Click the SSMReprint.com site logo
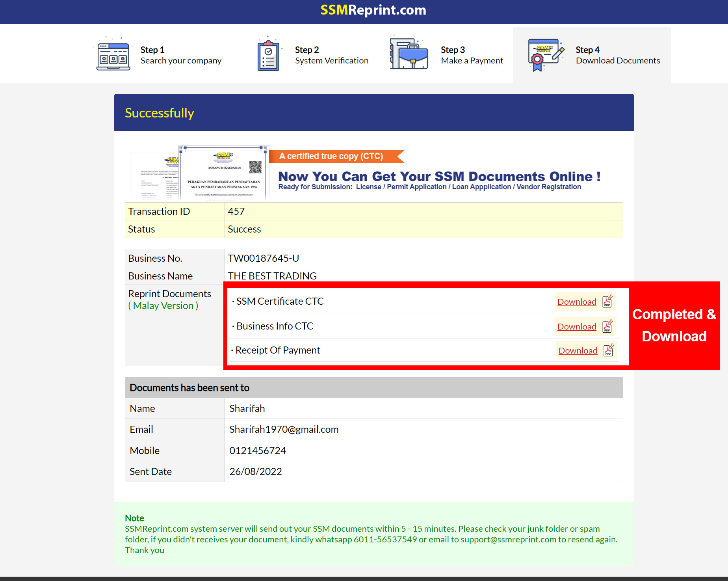This screenshot has width=728, height=581. pyautogui.click(x=373, y=10)
